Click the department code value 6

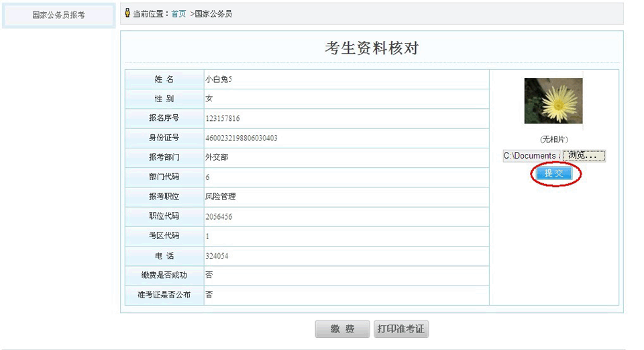[207, 177]
